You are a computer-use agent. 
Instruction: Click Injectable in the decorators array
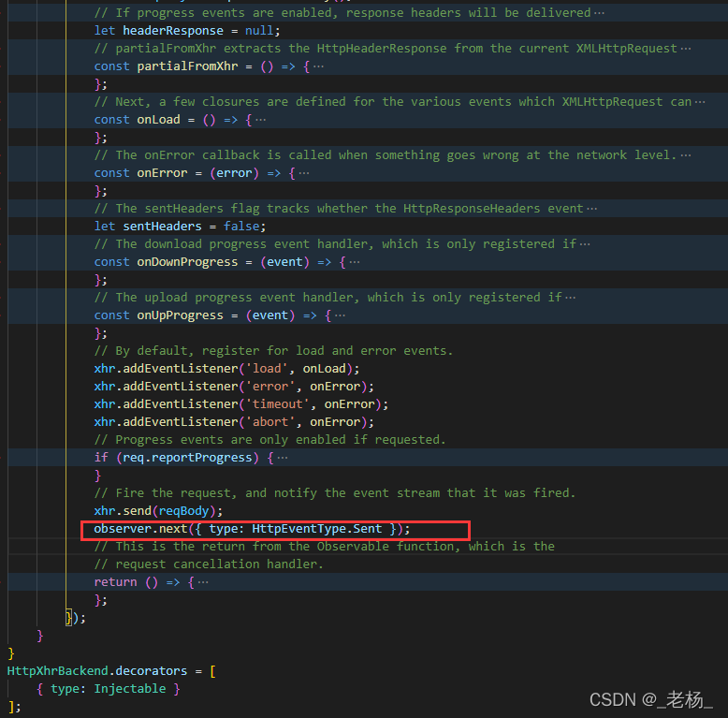click(x=129, y=689)
